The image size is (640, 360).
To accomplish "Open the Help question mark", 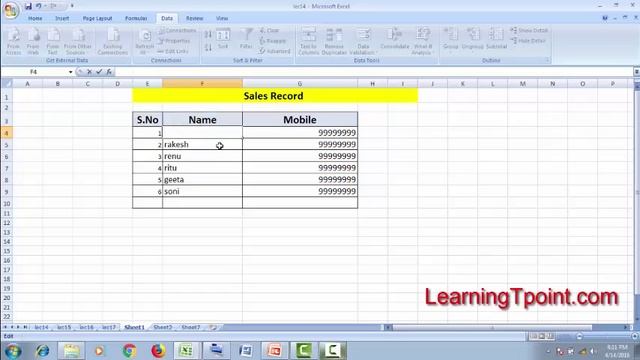I will 605,18.
